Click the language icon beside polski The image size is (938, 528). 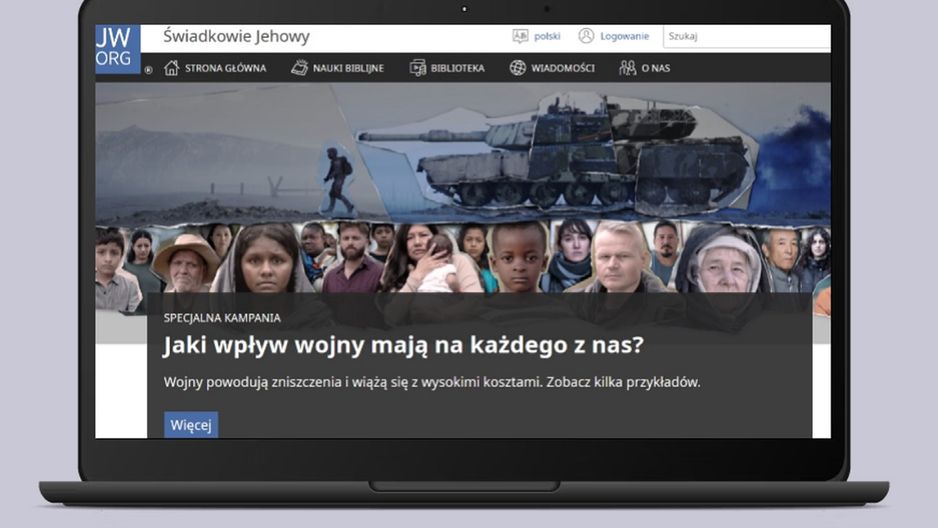(x=520, y=36)
